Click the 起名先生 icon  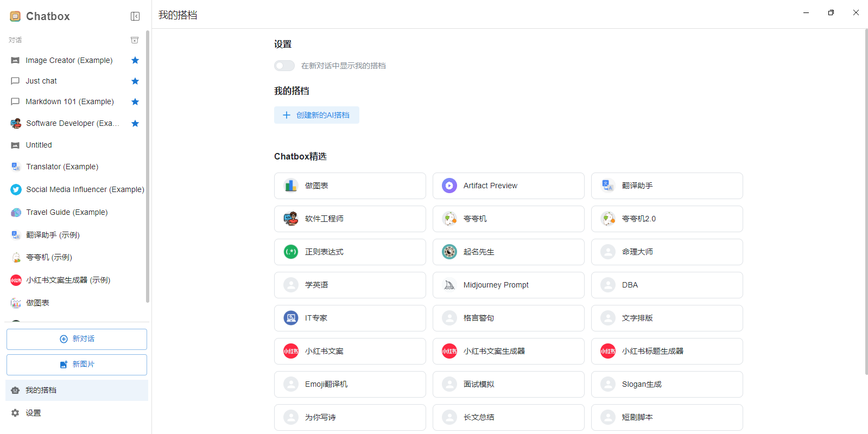coord(449,252)
